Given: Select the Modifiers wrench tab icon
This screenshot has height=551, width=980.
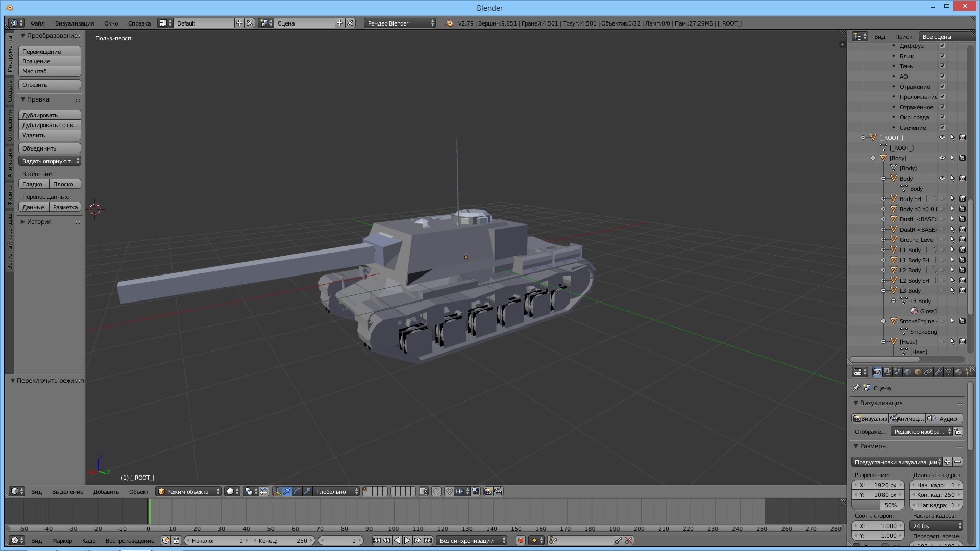Looking at the screenshot, I should pyautogui.click(x=938, y=372).
